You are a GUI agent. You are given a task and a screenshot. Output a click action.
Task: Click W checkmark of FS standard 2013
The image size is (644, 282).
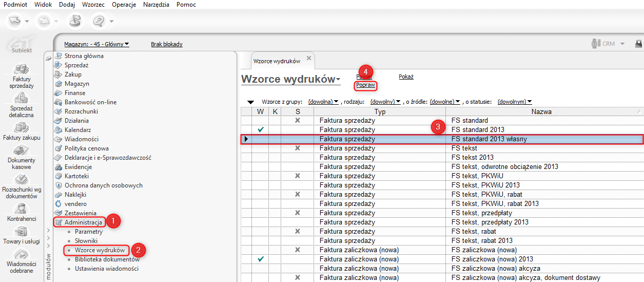(261, 130)
